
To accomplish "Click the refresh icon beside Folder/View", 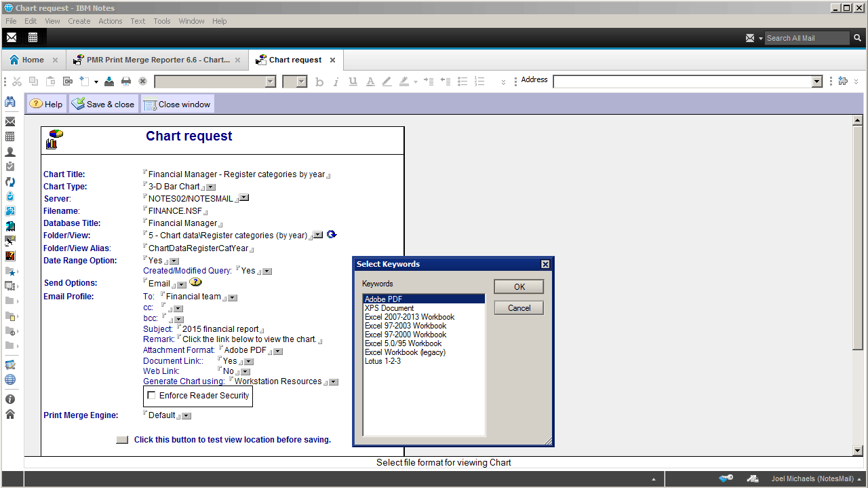I will (x=332, y=235).
